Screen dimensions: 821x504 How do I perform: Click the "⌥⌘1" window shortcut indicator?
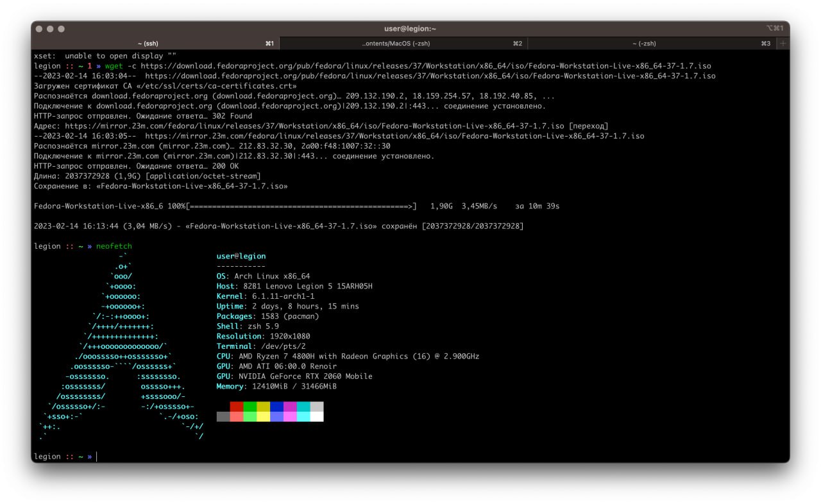pyautogui.click(x=774, y=29)
